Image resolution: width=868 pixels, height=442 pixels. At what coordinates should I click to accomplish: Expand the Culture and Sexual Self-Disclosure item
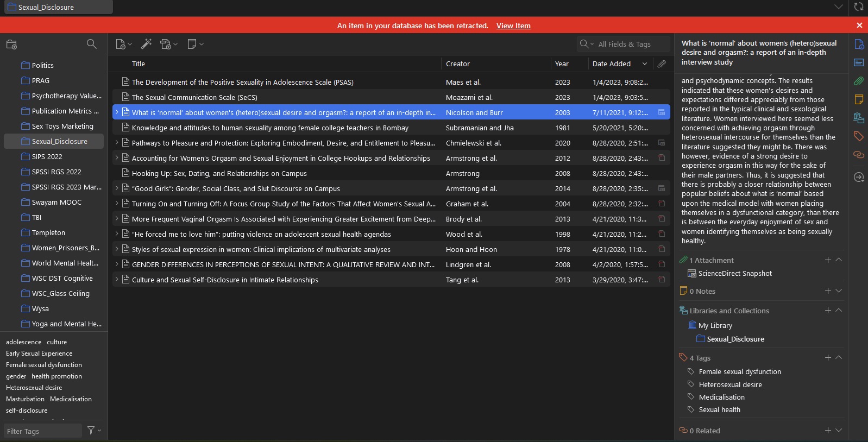pos(117,280)
